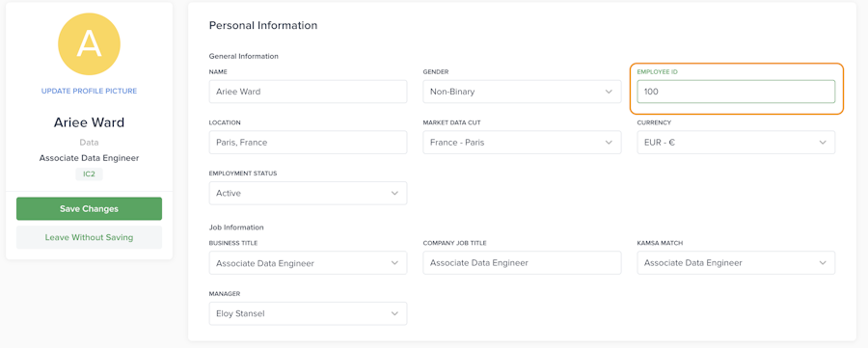
Task: Click the Kamsa Match chevron arrow
Action: click(x=823, y=263)
